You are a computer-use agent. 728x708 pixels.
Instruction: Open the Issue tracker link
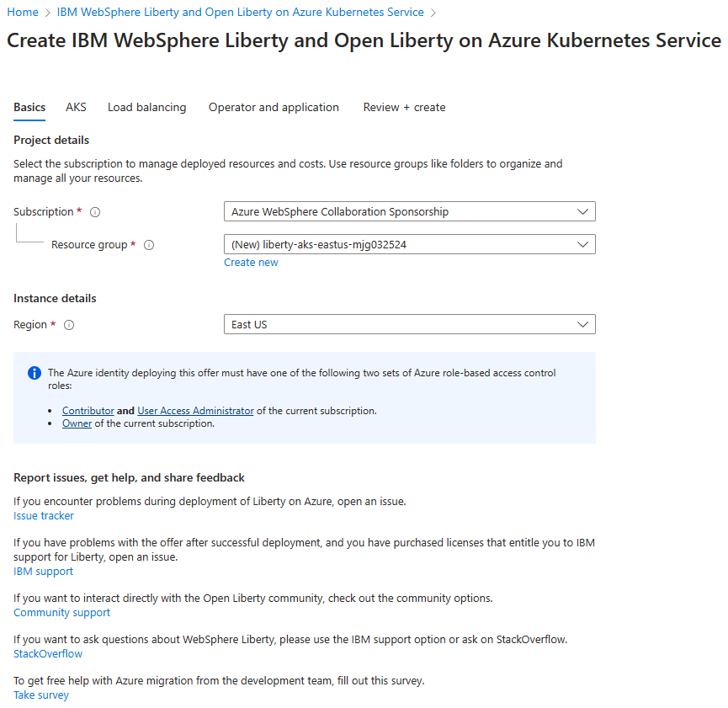(44, 515)
